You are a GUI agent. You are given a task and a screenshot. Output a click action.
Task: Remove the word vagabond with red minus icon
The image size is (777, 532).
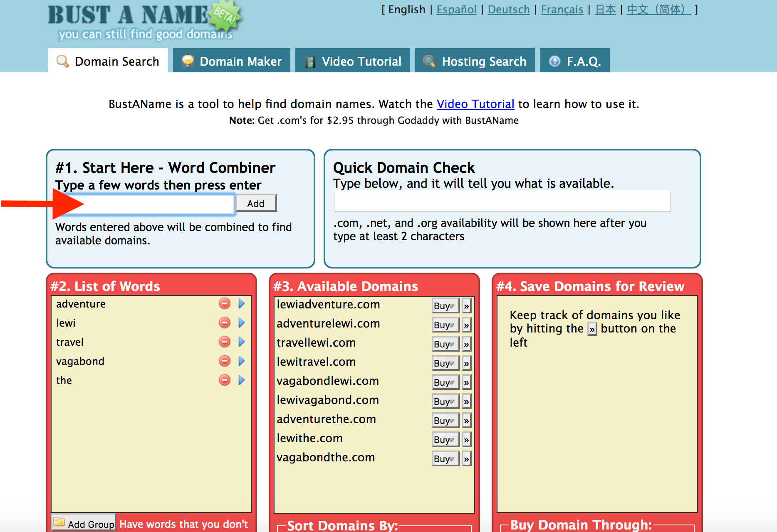(x=225, y=361)
